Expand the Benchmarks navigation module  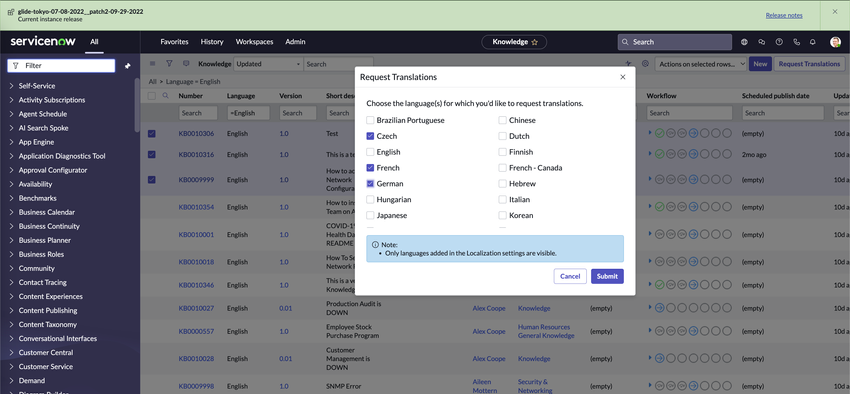[12, 198]
